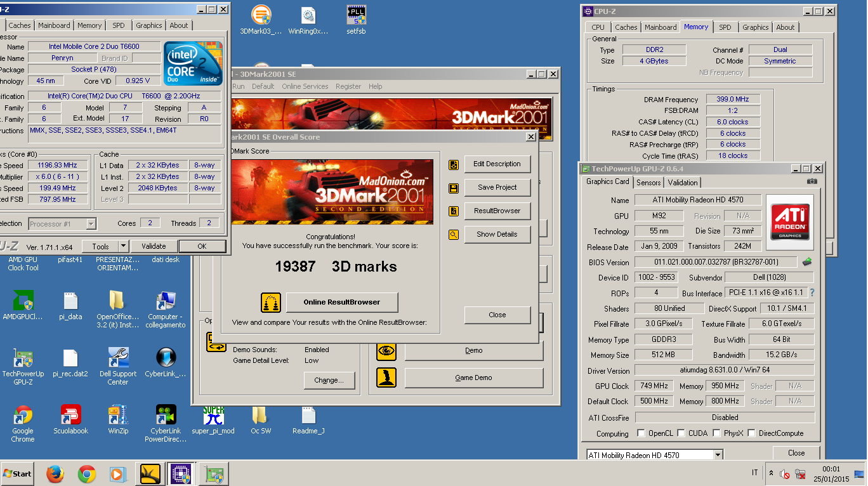This screenshot has width=868, height=486.
Task: Click the Validate button in CPU-Z
Action: pos(154,246)
